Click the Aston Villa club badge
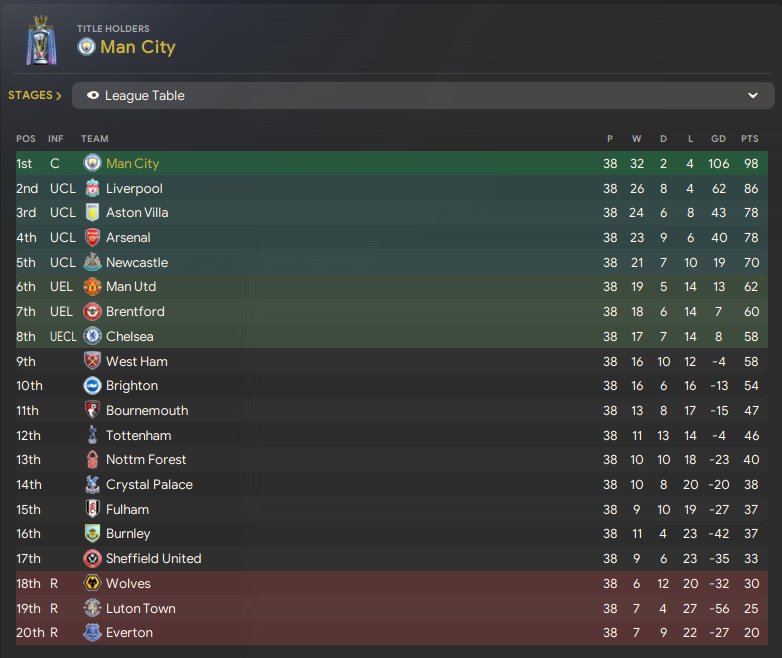This screenshot has height=658, width=782. click(92, 213)
